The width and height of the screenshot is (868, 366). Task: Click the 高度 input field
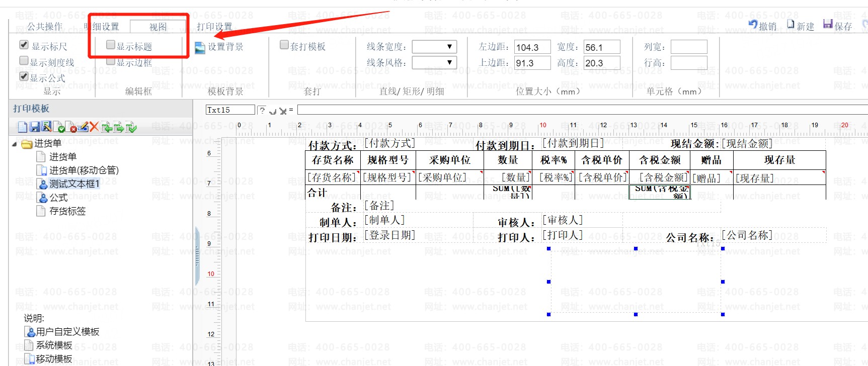coord(602,63)
